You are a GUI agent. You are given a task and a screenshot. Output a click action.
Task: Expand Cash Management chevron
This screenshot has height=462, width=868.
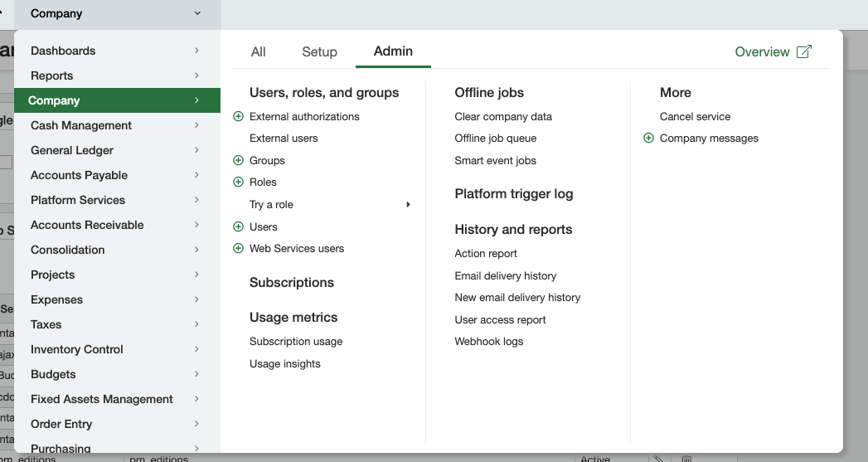[x=196, y=125]
